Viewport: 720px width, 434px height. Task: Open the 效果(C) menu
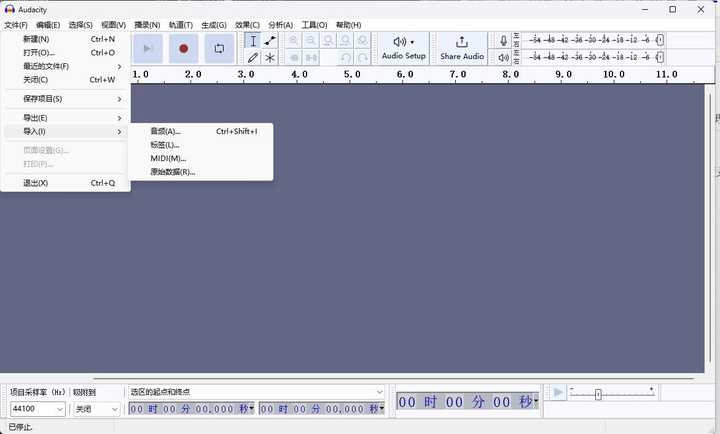click(x=247, y=25)
